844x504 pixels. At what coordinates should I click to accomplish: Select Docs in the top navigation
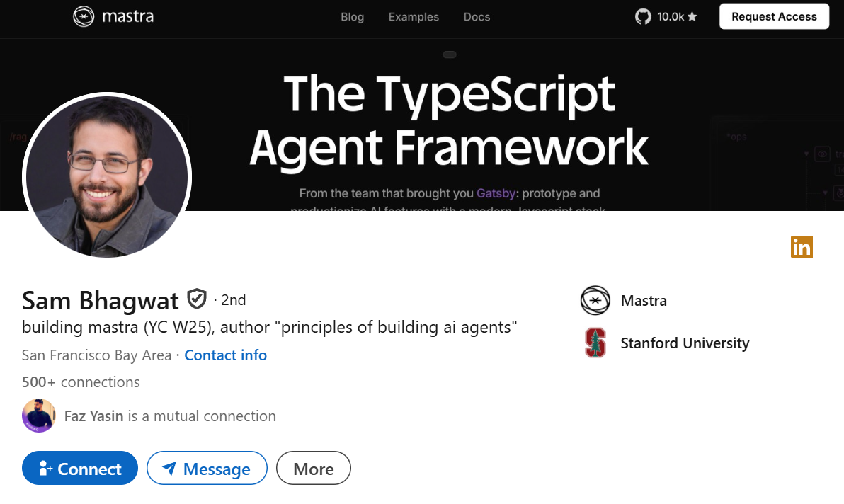[x=477, y=17]
